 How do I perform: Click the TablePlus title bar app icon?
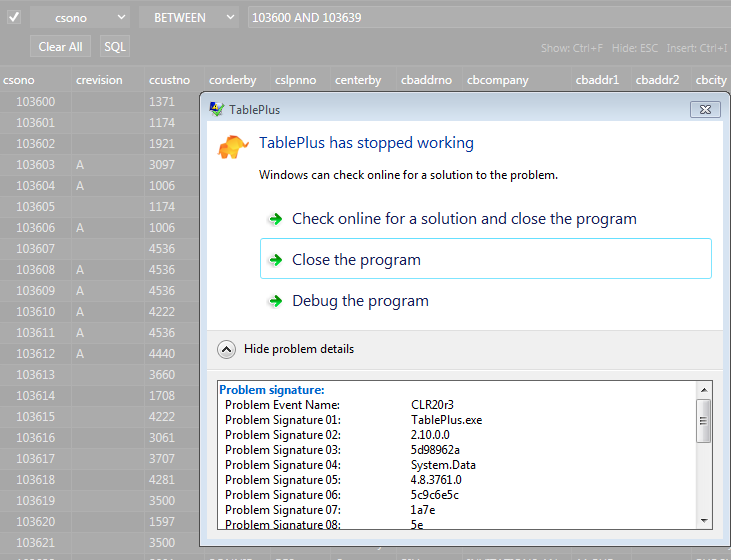tap(216, 110)
